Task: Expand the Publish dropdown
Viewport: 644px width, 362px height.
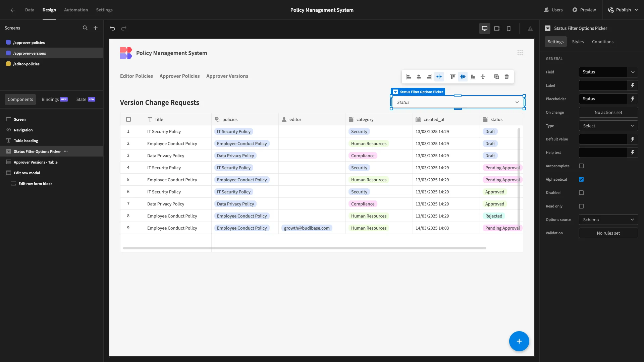Action: pyautogui.click(x=636, y=10)
